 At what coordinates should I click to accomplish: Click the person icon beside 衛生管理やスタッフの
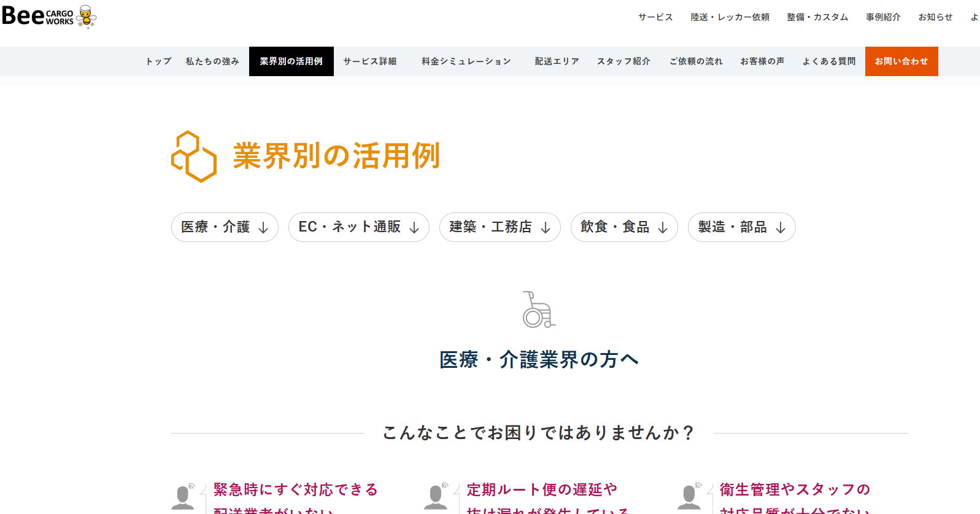click(x=689, y=496)
